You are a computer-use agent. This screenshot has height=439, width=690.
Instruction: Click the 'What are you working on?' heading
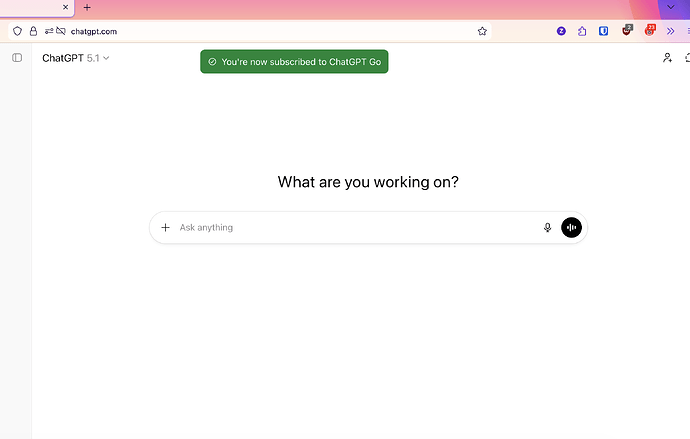pos(368,182)
